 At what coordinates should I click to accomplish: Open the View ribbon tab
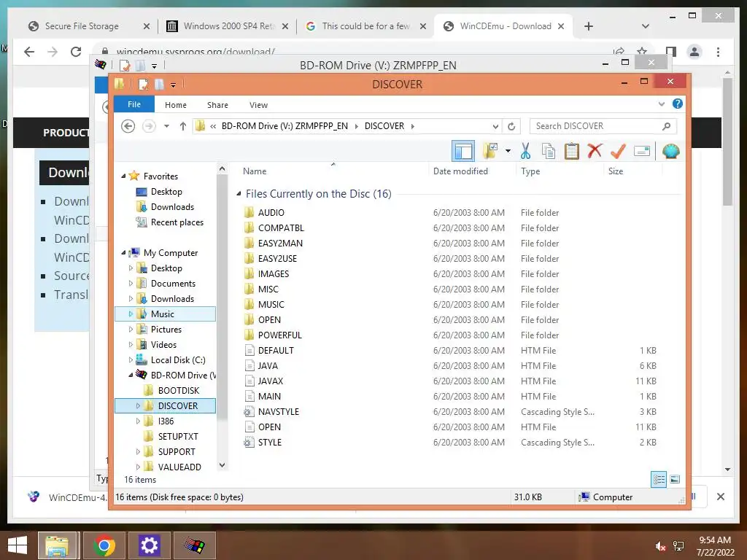pos(259,105)
